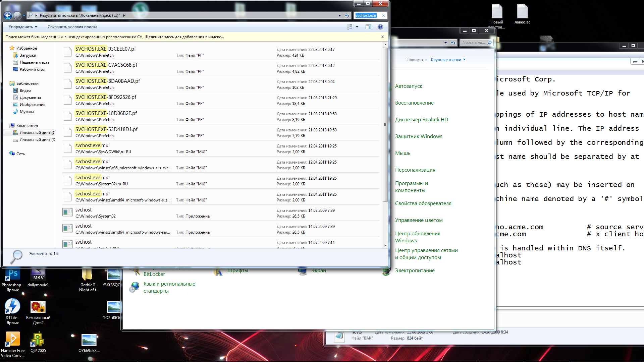Open Защитник Windows control panel link
The image size is (644, 362).
[x=418, y=136]
